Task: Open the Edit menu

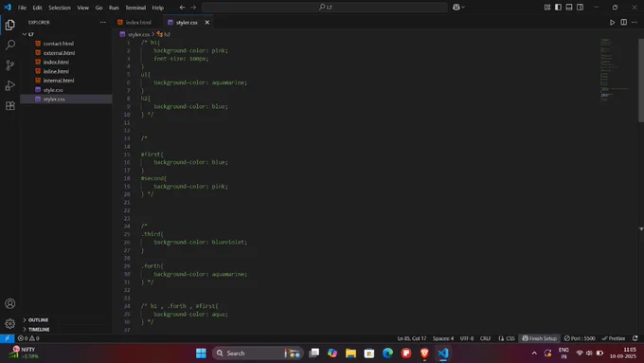Action: pyautogui.click(x=37, y=8)
